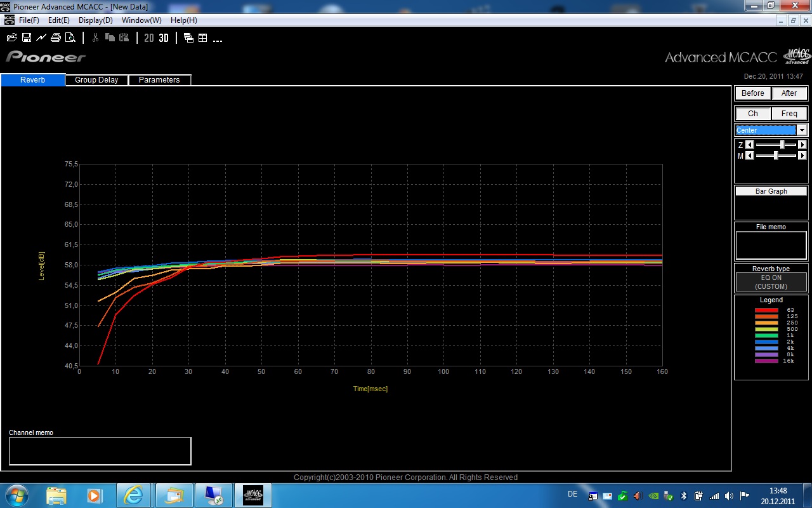
Task: Click the DE language indicator
Action: tap(573, 493)
